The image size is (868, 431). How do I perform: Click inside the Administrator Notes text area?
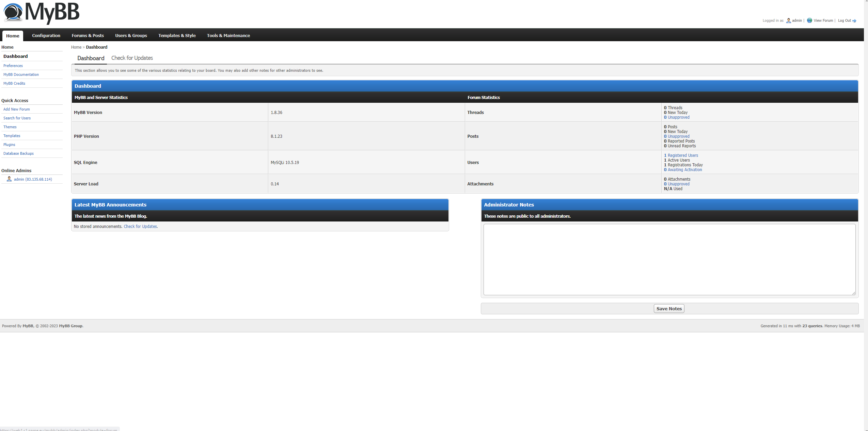click(x=669, y=259)
